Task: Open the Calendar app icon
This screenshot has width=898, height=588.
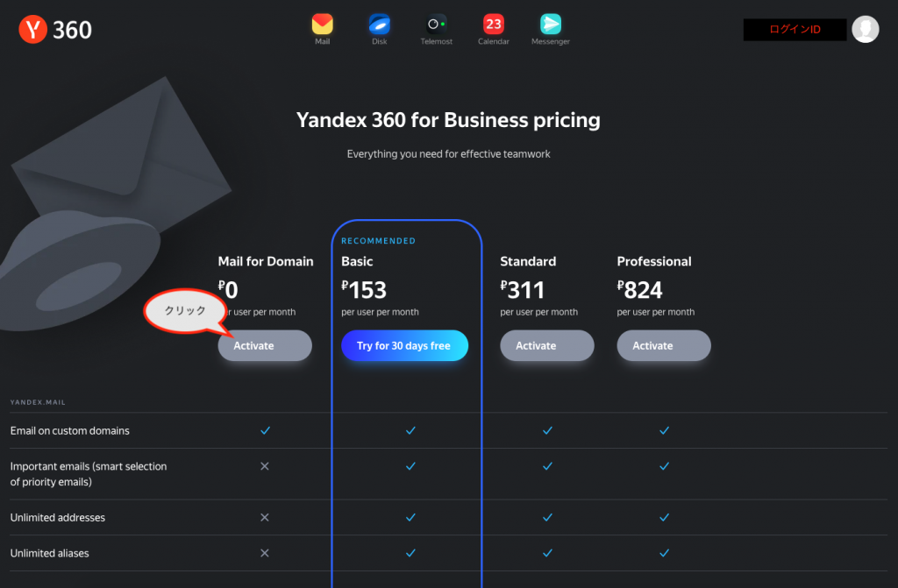Action: coord(493,24)
